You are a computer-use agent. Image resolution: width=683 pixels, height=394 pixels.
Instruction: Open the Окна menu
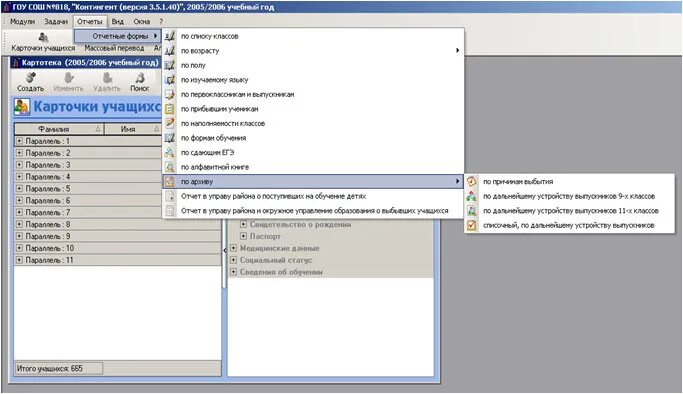pos(142,21)
